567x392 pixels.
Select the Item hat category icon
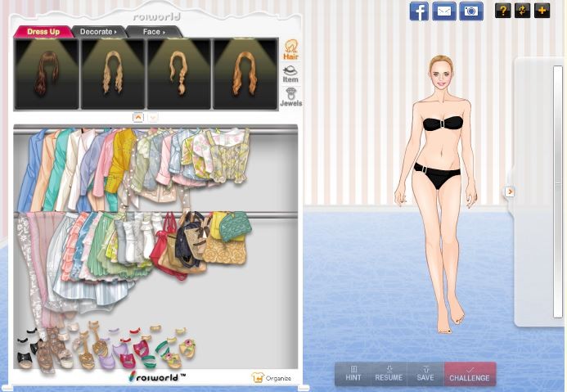click(290, 74)
